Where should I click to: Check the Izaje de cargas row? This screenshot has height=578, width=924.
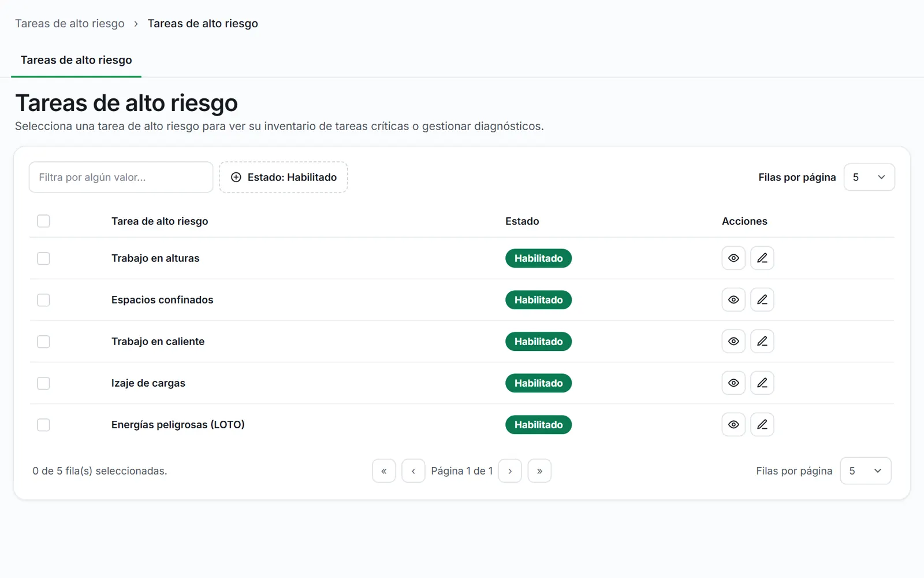point(43,383)
